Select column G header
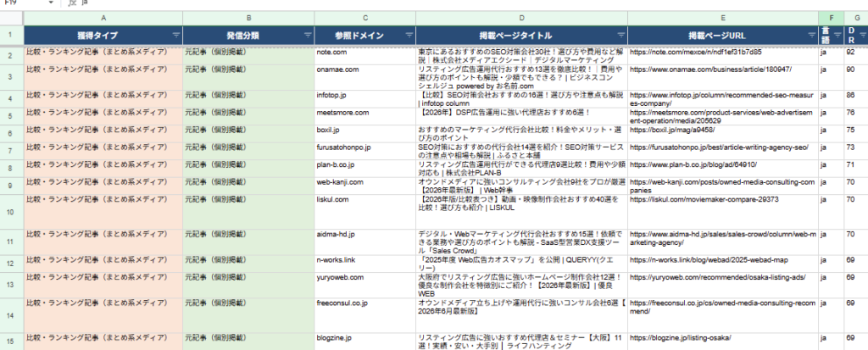The image size is (868, 350). (856, 19)
